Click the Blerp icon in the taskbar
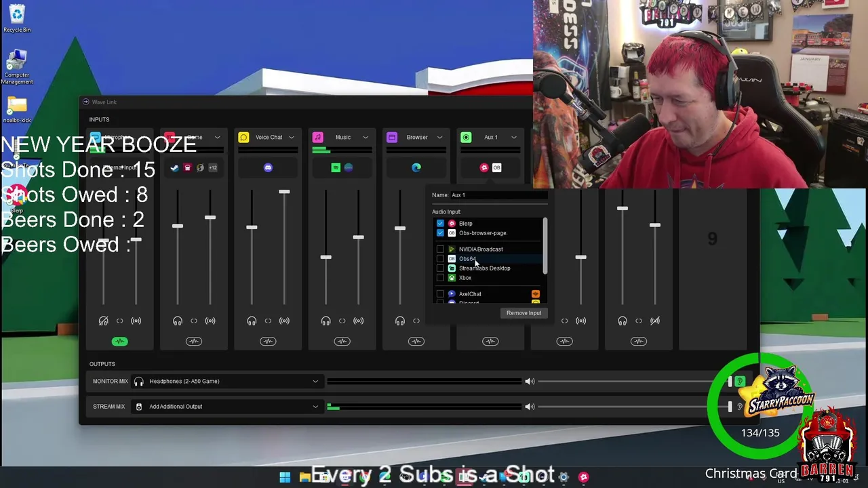 583,477
